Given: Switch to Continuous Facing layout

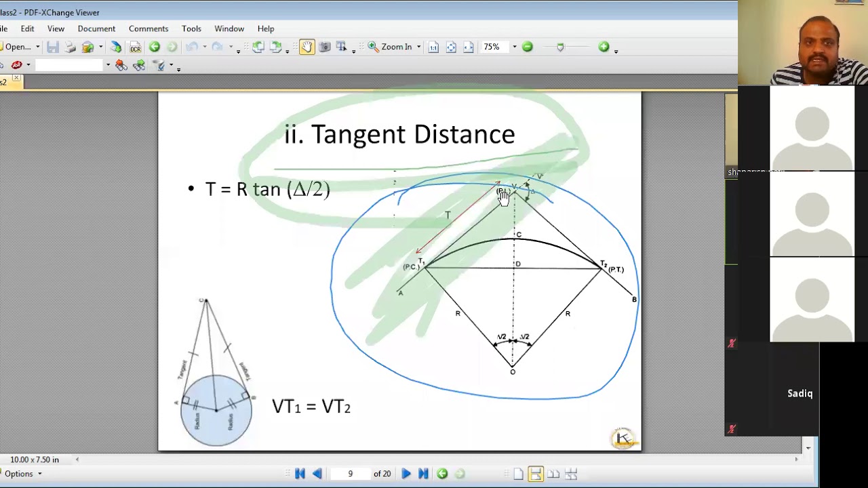Looking at the screenshot, I should [x=571, y=474].
